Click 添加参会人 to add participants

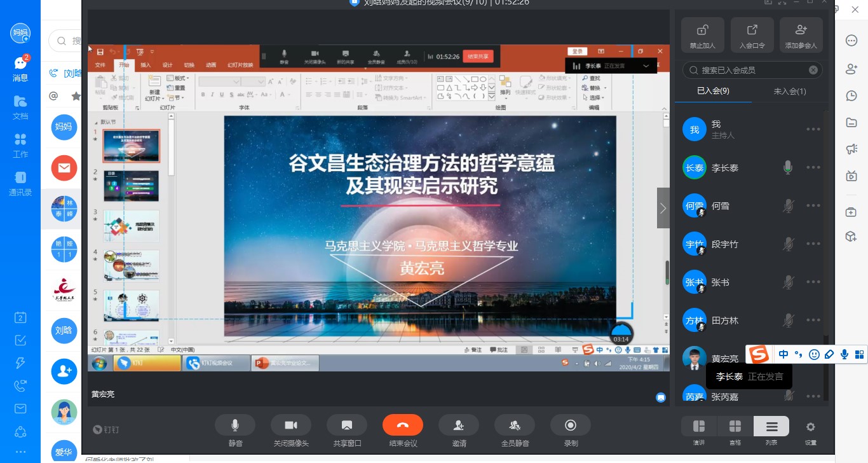(x=801, y=34)
